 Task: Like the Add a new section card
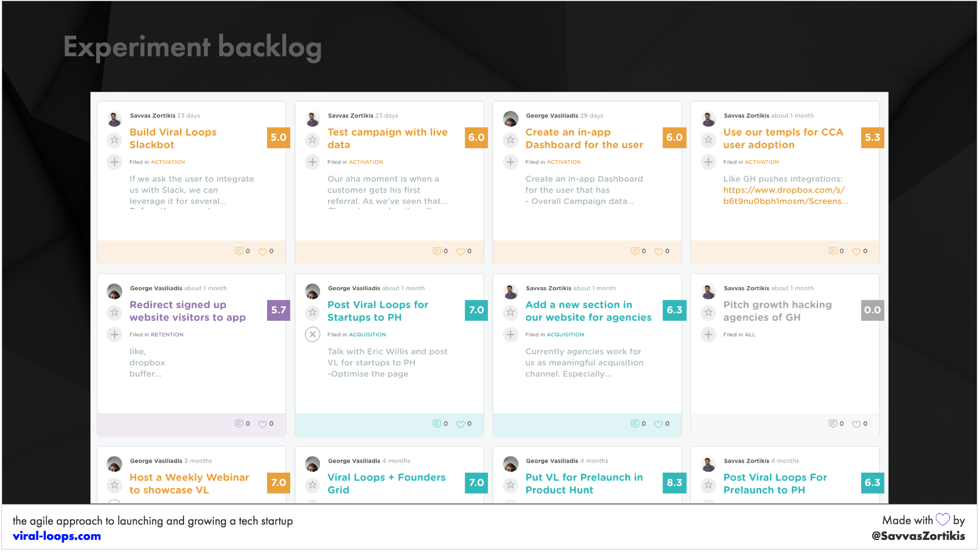pyautogui.click(x=661, y=424)
